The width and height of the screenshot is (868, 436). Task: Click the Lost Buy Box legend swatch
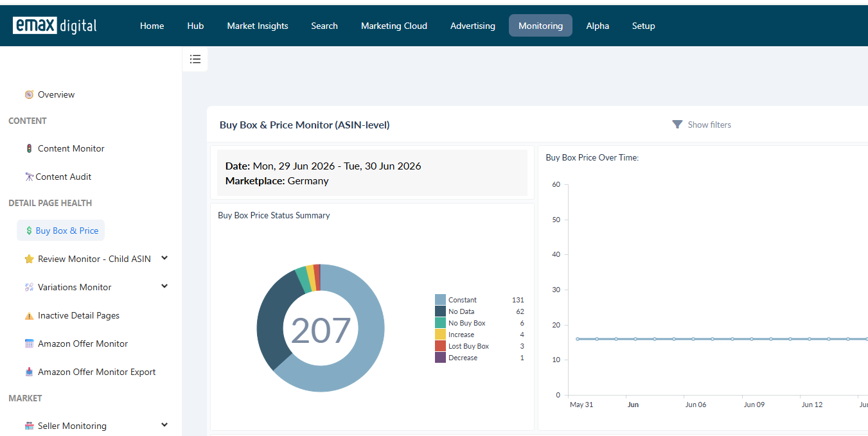point(440,346)
